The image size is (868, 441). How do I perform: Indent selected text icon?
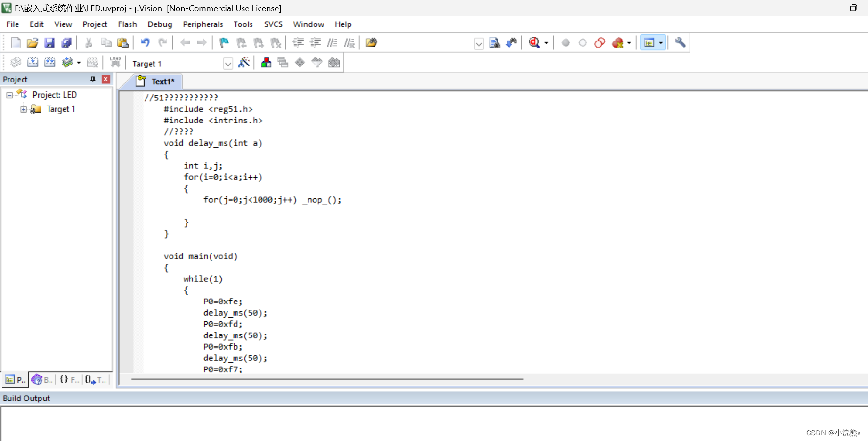point(298,43)
